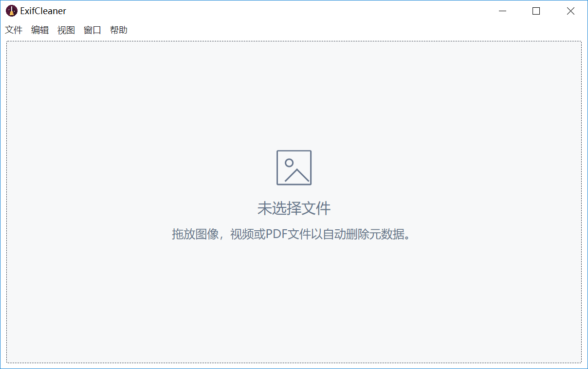
Task: Click the image placeholder icon
Action: (294, 167)
